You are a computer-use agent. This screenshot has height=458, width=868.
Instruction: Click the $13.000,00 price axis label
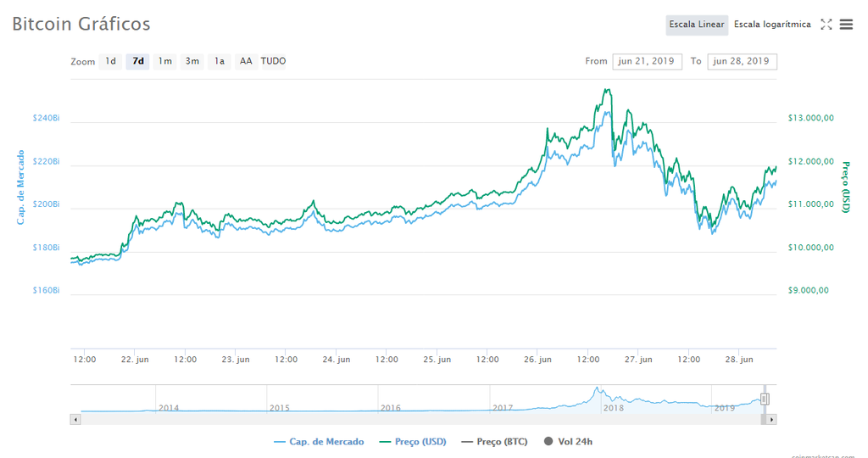point(811,119)
